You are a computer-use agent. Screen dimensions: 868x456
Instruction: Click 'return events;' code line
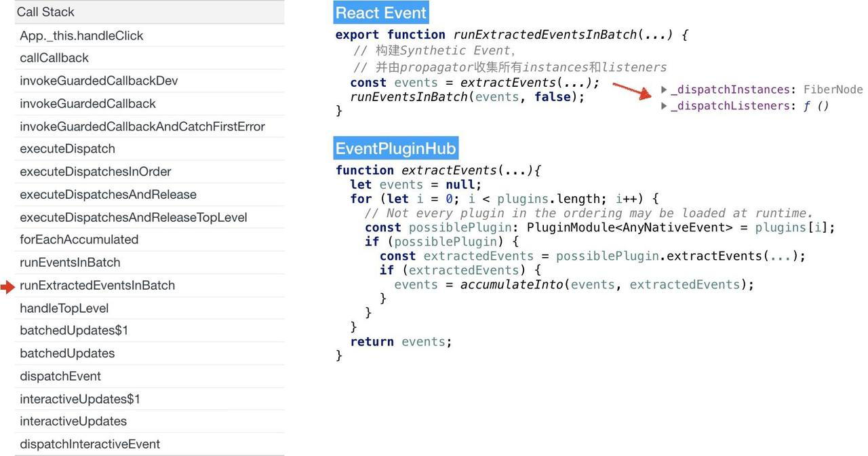coord(401,341)
